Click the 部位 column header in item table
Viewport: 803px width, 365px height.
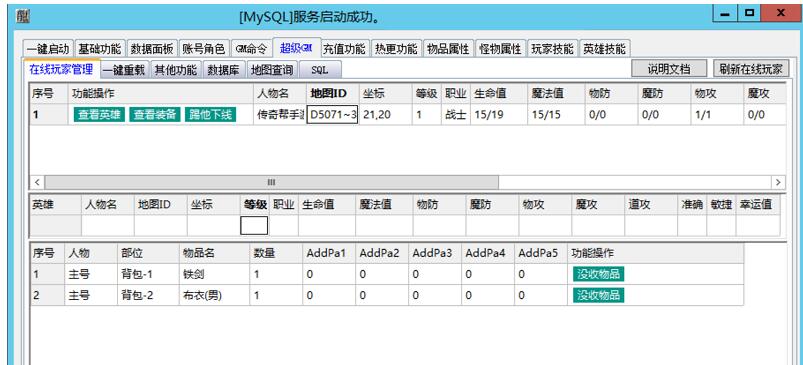tap(148, 253)
